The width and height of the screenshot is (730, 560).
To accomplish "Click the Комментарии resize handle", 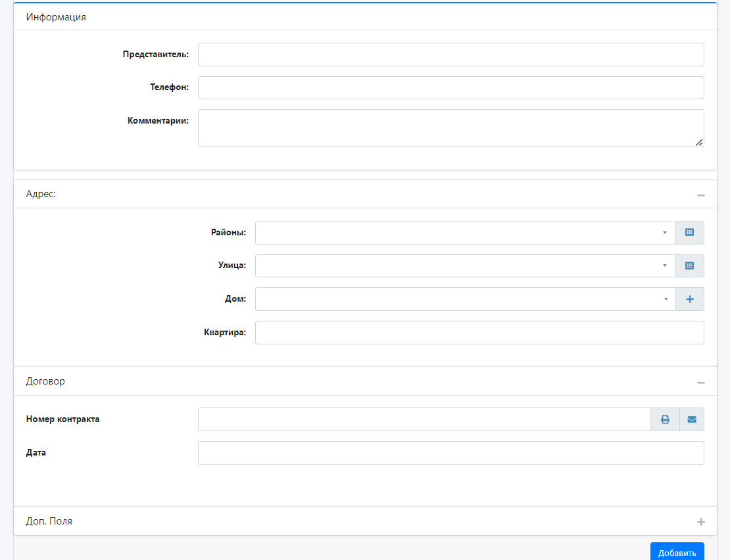I will [699, 143].
